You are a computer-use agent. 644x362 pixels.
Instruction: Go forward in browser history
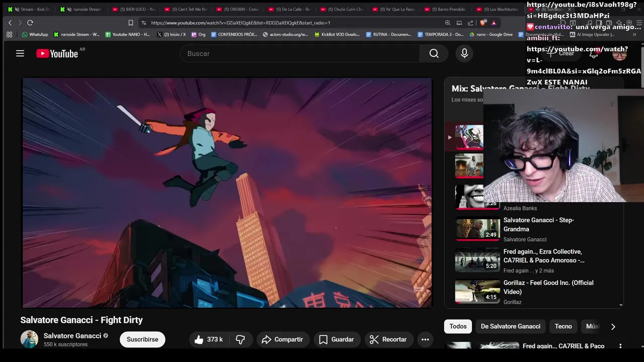pos(20,23)
